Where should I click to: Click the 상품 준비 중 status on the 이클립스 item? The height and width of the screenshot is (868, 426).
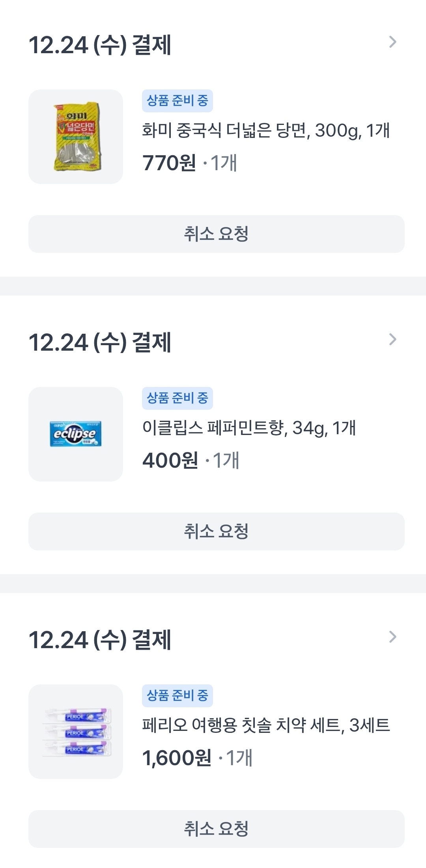tap(177, 398)
